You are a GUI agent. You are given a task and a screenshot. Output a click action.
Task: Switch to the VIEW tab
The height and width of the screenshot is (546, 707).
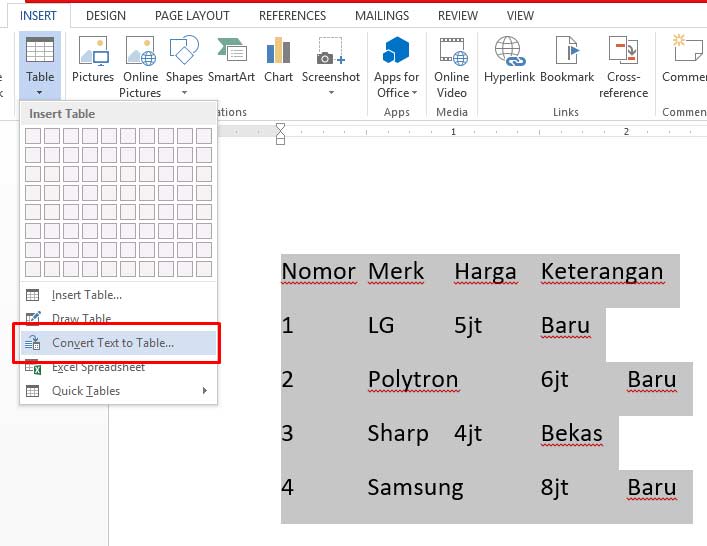520,16
